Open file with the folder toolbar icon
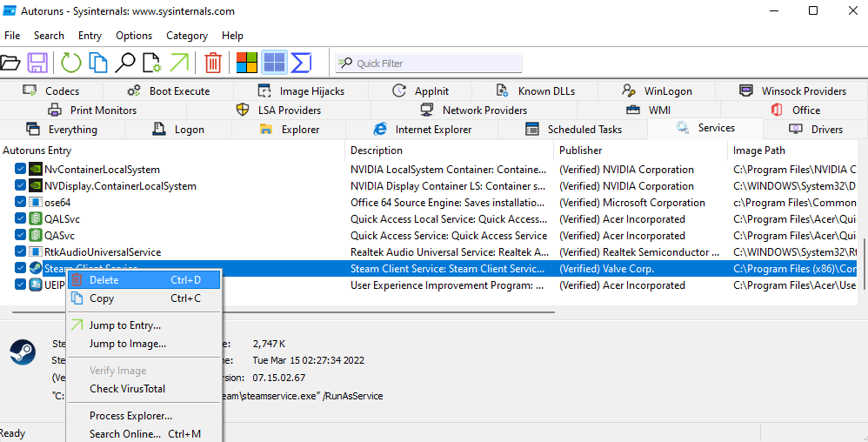Screen dimensions: 868x442 [10, 63]
